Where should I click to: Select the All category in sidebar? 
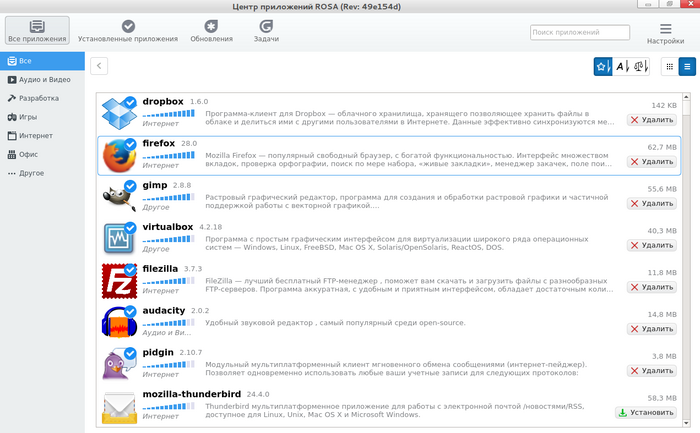click(x=42, y=61)
